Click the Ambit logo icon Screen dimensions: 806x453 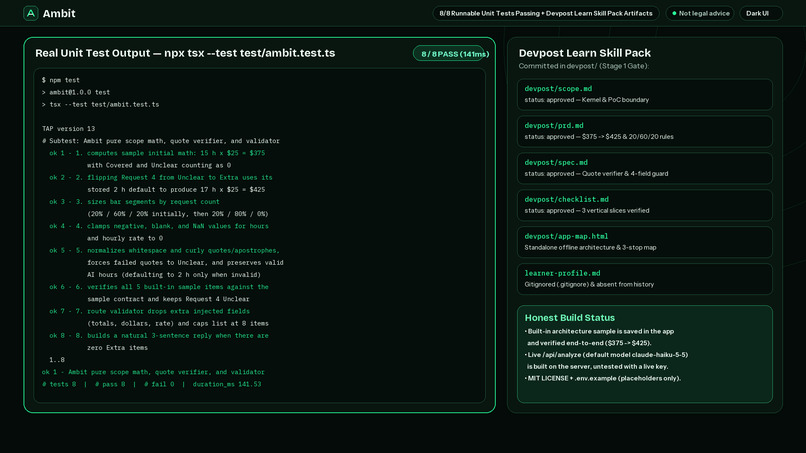[x=31, y=13]
